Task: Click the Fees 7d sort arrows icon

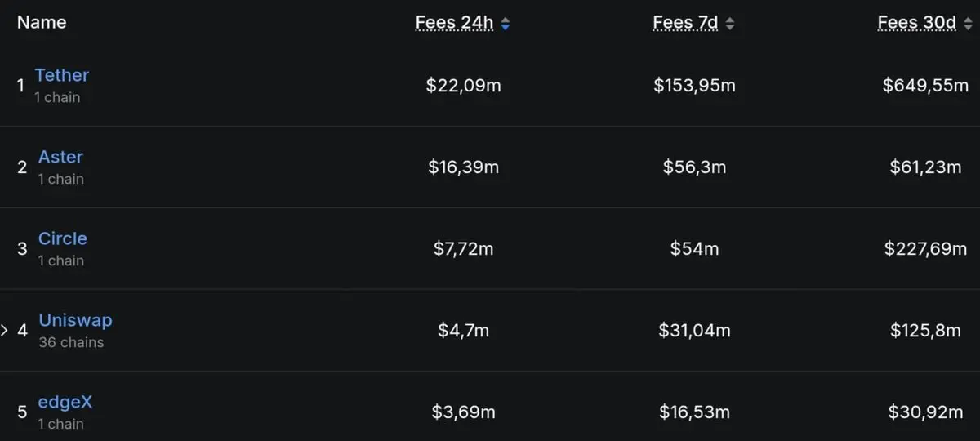Action: pos(729,24)
